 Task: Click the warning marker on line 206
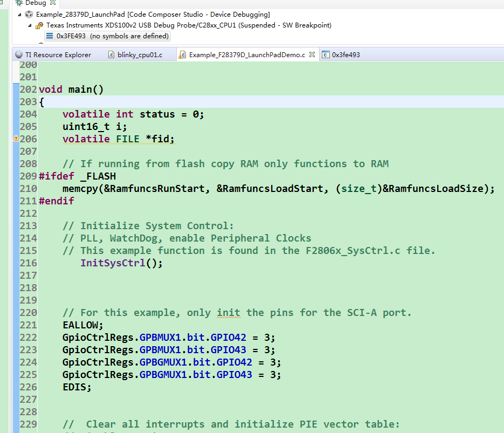tap(16, 139)
